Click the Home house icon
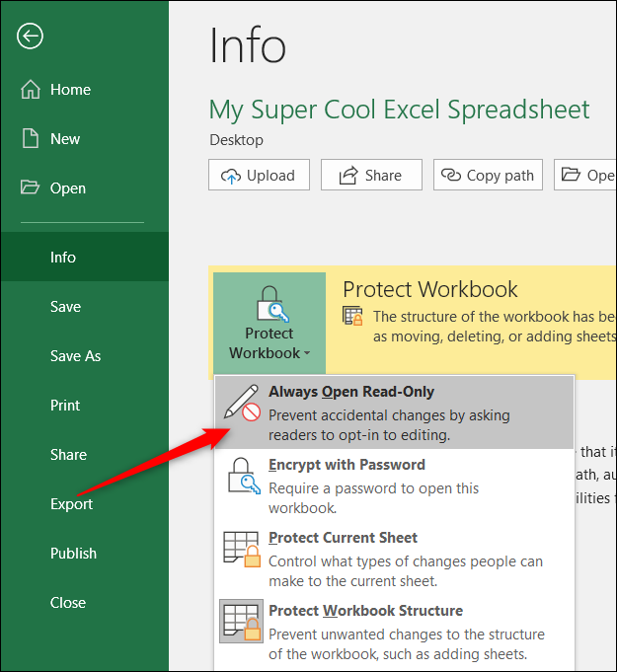Viewport: 617px width, 672px height. [30, 90]
